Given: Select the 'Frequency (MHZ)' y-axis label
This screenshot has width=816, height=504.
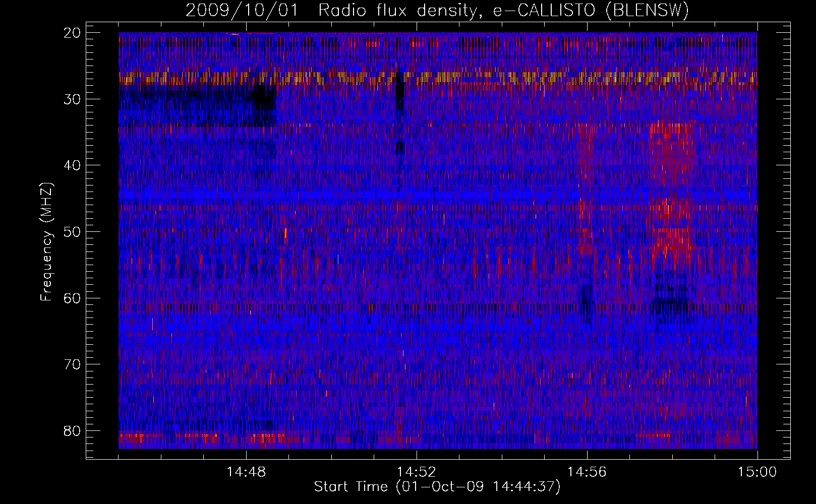Looking at the screenshot, I should coord(46,242).
